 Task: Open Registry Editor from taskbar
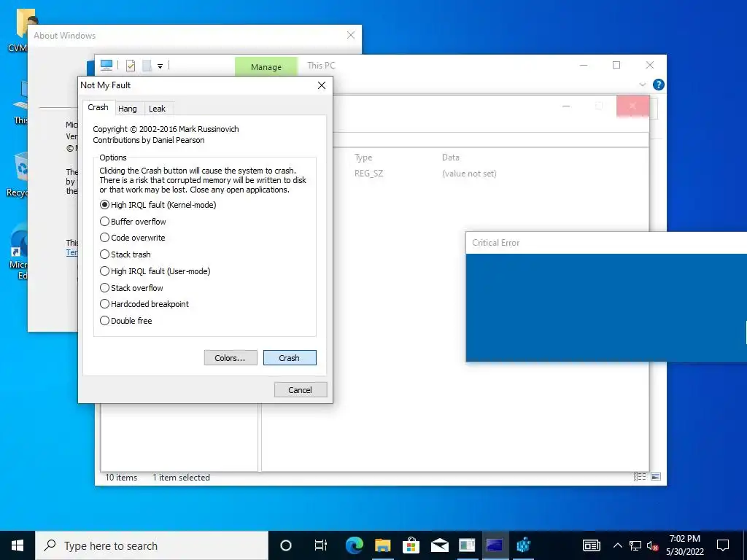[524, 545]
